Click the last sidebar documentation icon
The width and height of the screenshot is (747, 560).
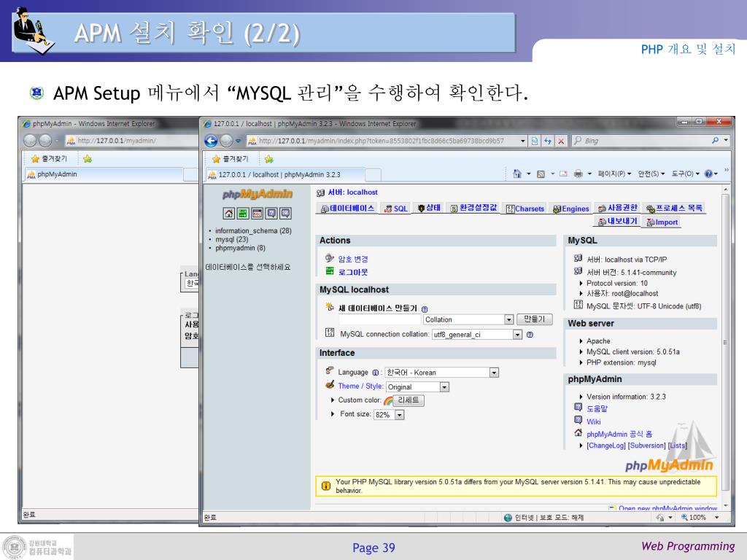pos(285,214)
